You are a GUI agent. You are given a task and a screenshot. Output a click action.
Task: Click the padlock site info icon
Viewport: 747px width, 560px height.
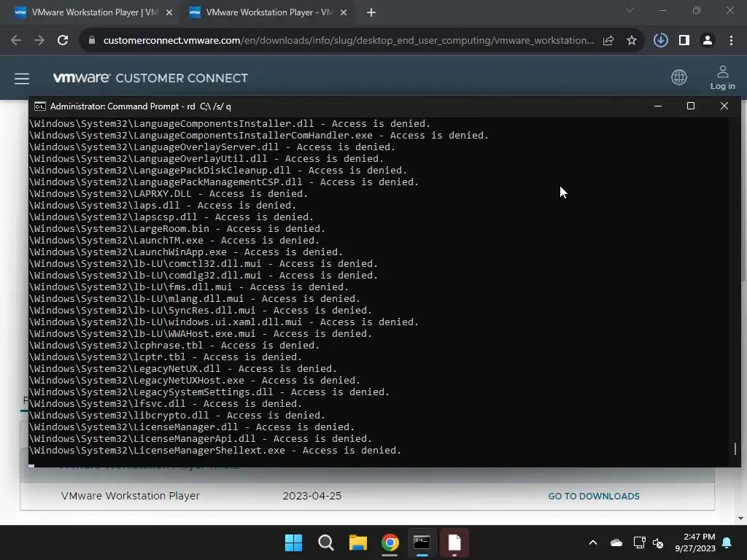point(91,41)
